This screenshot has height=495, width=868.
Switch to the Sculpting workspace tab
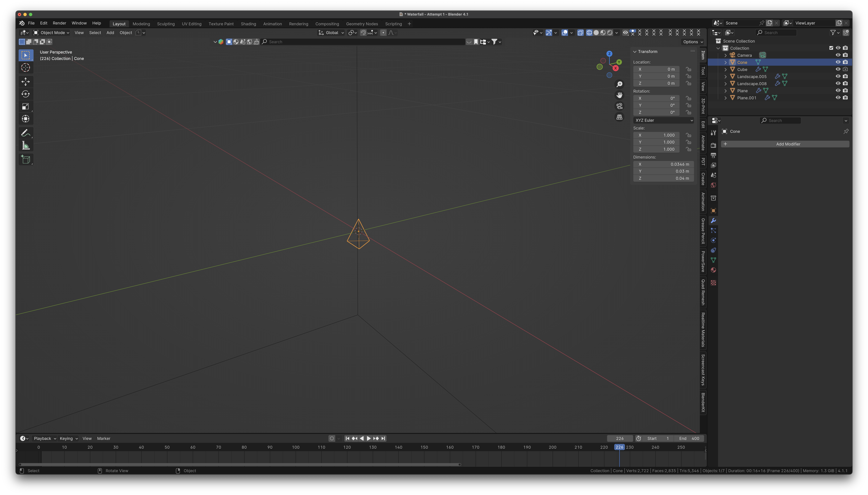(166, 24)
